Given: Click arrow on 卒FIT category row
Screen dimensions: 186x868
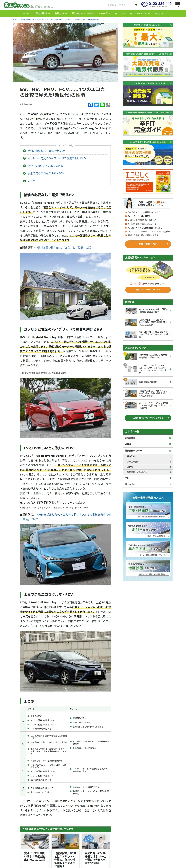Looking at the screenshot, I should pos(170,478).
